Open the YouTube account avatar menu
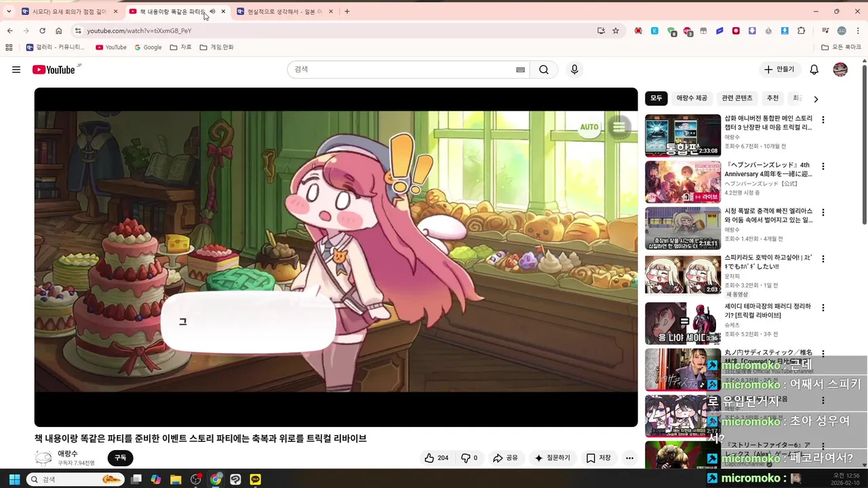This screenshot has height=488, width=868. (x=840, y=70)
